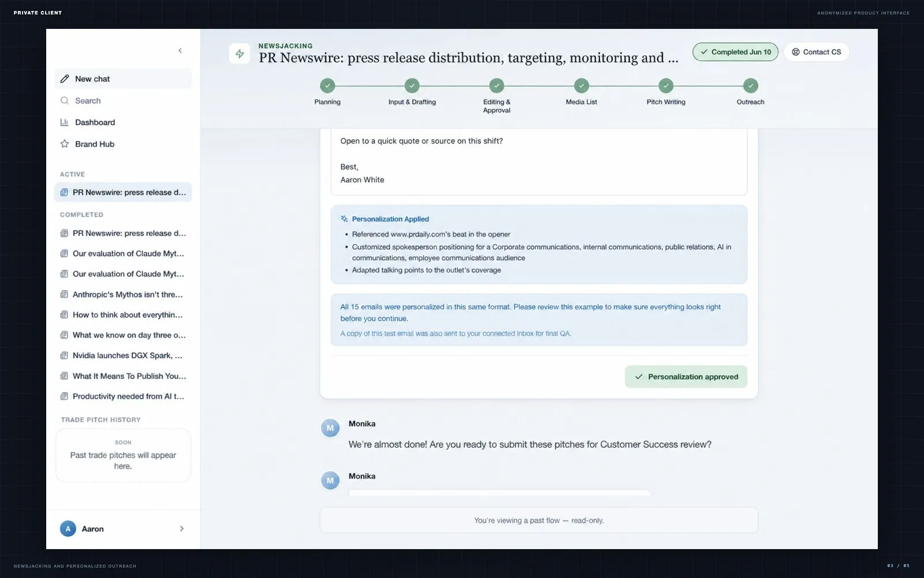Click the Personalization Applied sparkle icon

[344, 219]
